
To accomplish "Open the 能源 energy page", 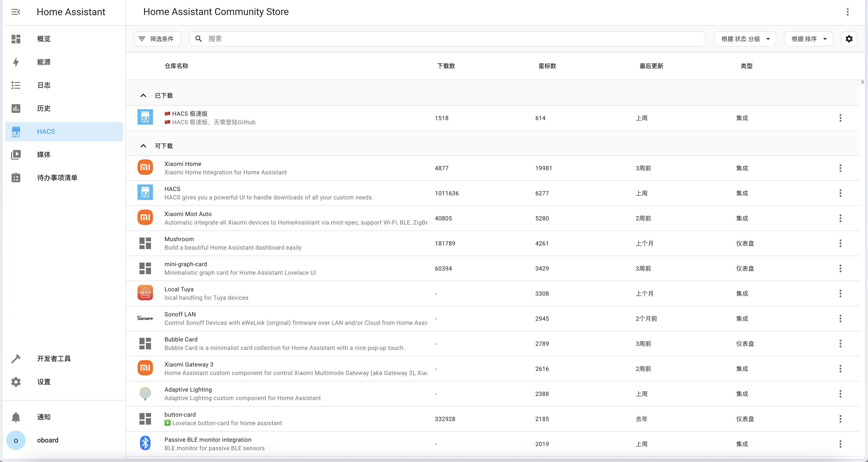I will [x=64, y=62].
